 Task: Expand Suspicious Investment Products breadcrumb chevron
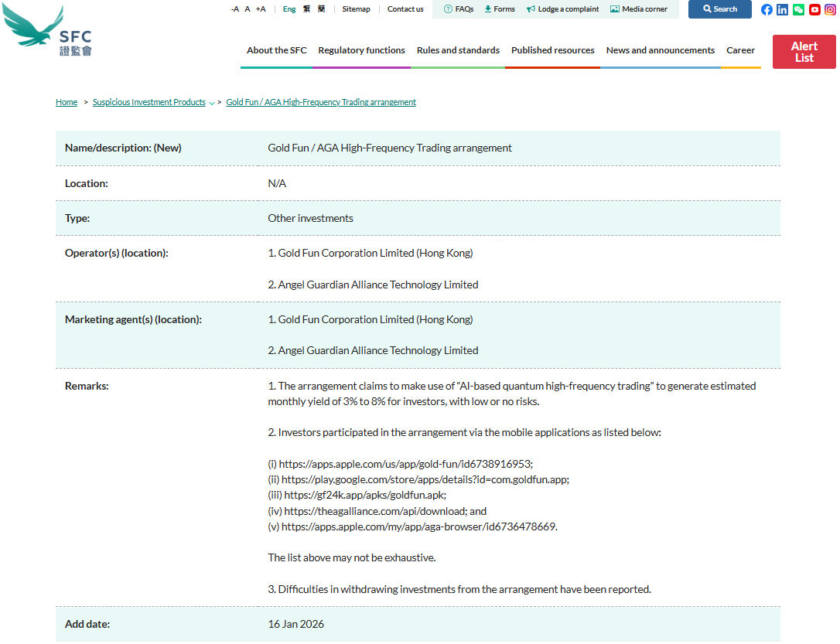click(212, 103)
